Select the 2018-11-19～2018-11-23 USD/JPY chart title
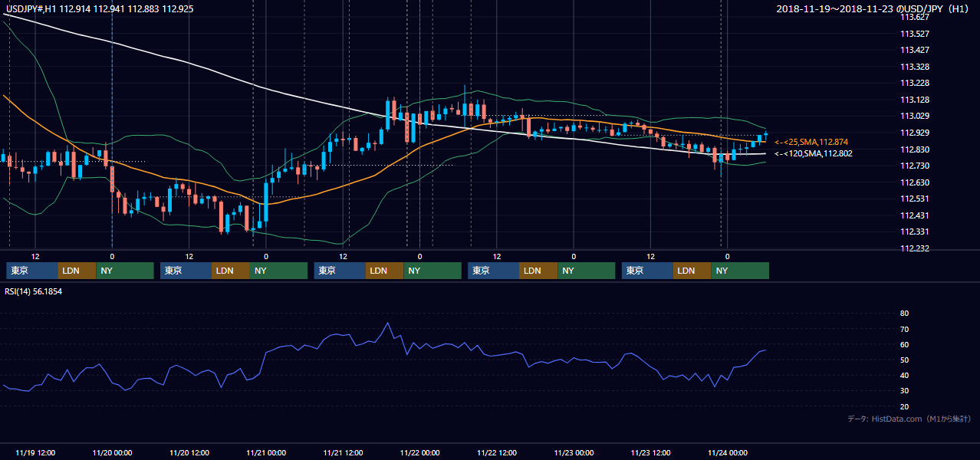 click(x=874, y=8)
